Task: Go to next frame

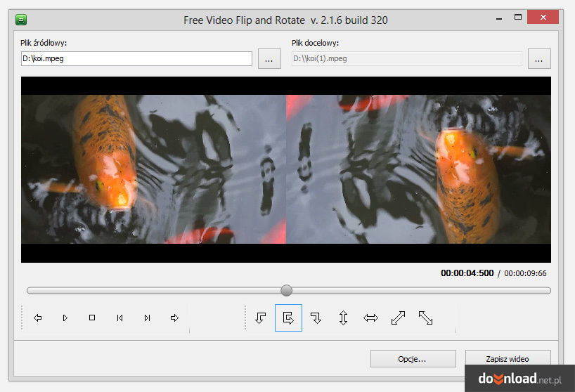Action: 147,318
